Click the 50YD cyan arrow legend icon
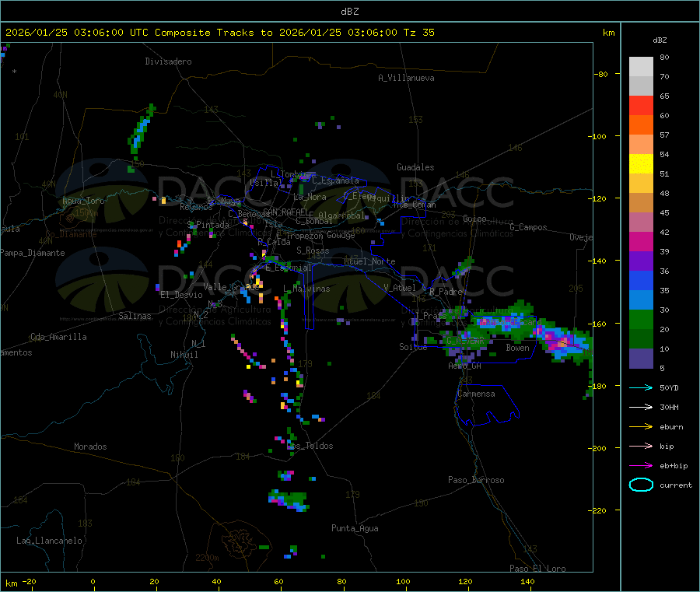This screenshot has height=592, width=700. [641, 387]
